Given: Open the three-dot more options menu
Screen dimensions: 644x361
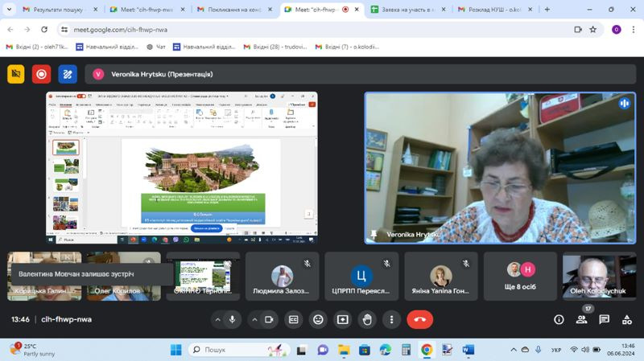Looking at the screenshot, I should tap(391, 319).
